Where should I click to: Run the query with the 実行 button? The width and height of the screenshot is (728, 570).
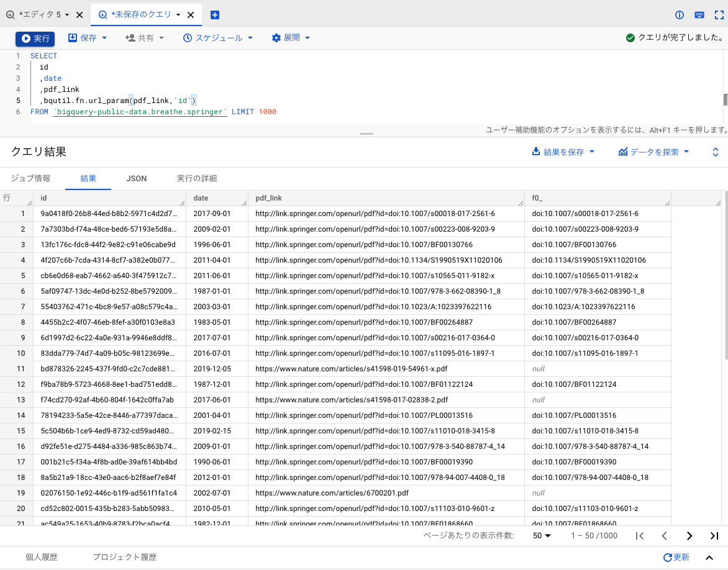pyautogui.click(x=35, y=37)
